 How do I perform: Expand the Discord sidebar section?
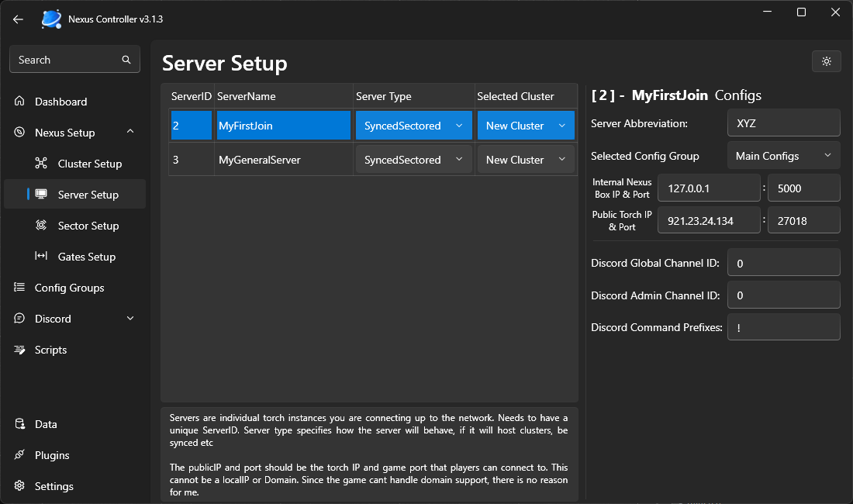[x=130, y=319]
